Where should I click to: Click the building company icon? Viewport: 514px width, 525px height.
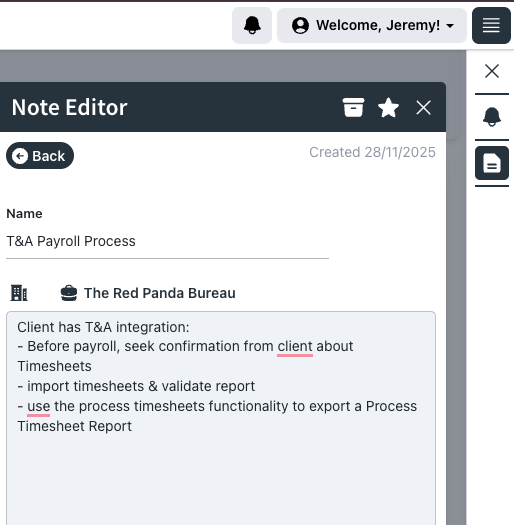click(x=19, y=293)
